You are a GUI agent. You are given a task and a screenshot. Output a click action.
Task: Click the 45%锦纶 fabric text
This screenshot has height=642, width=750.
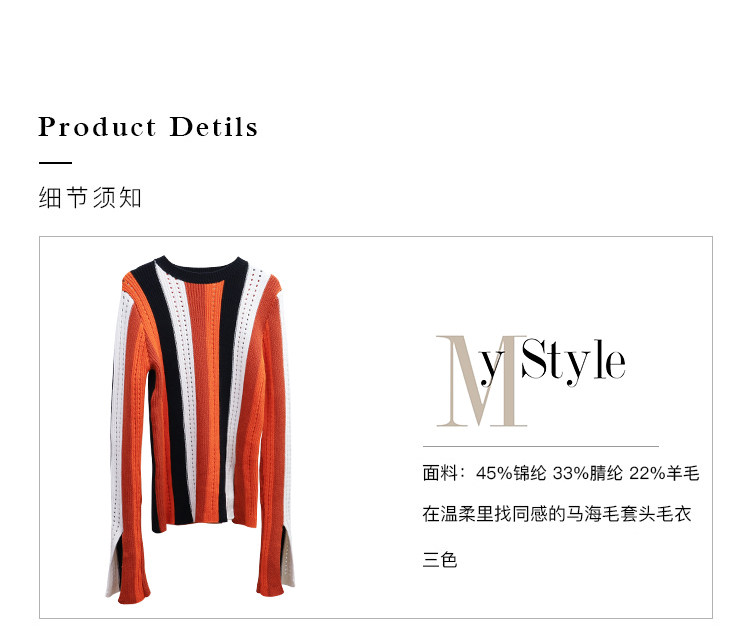(x=511, y=473)
